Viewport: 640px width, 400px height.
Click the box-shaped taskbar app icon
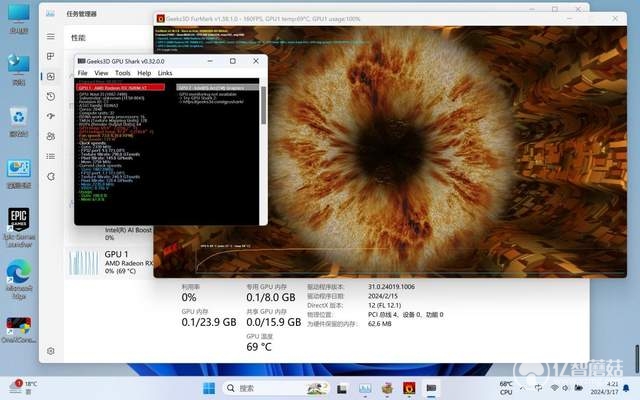click(387, 388)
